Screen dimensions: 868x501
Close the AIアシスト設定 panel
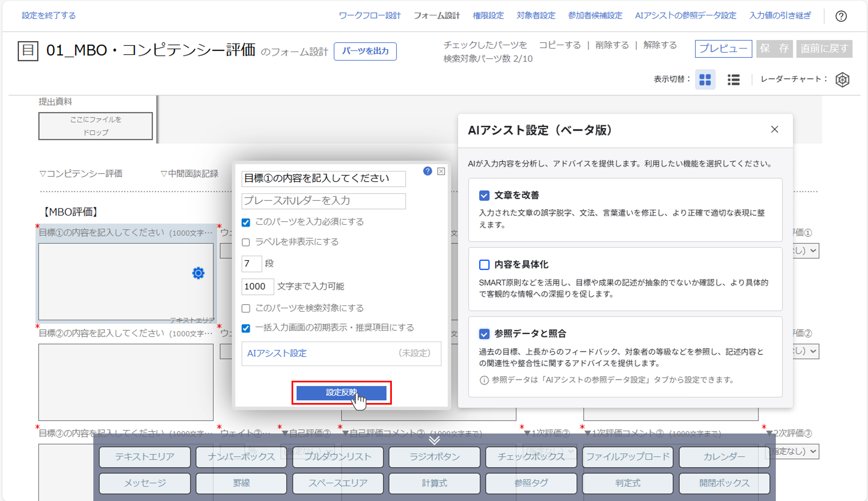coord(774,129)
